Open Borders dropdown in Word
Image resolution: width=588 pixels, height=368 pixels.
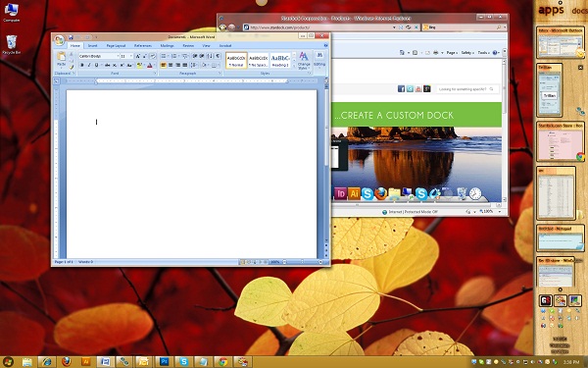(x=215, y=66)
